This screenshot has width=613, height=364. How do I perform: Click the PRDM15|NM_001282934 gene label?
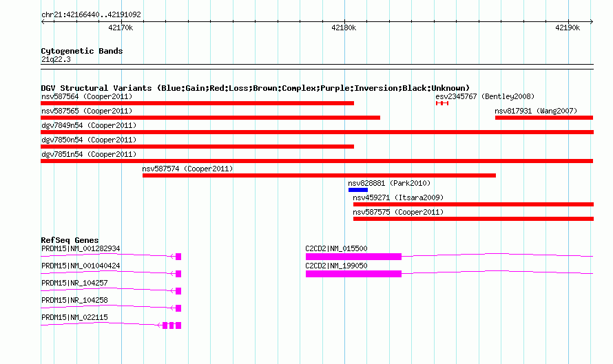point(81,248)
